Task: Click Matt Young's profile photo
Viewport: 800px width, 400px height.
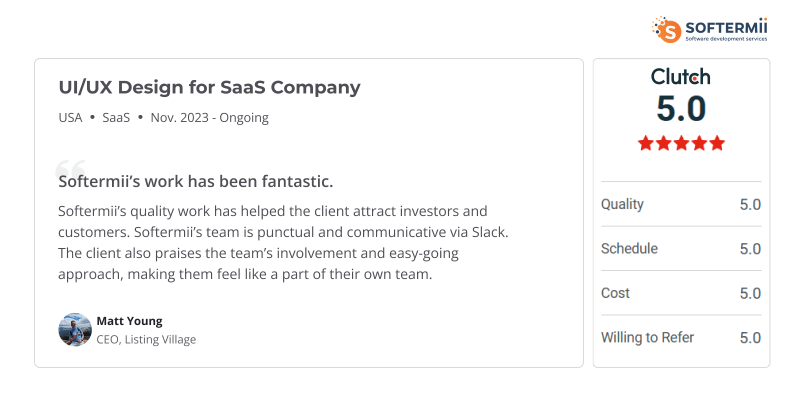Action: click(x=75, y=329)
